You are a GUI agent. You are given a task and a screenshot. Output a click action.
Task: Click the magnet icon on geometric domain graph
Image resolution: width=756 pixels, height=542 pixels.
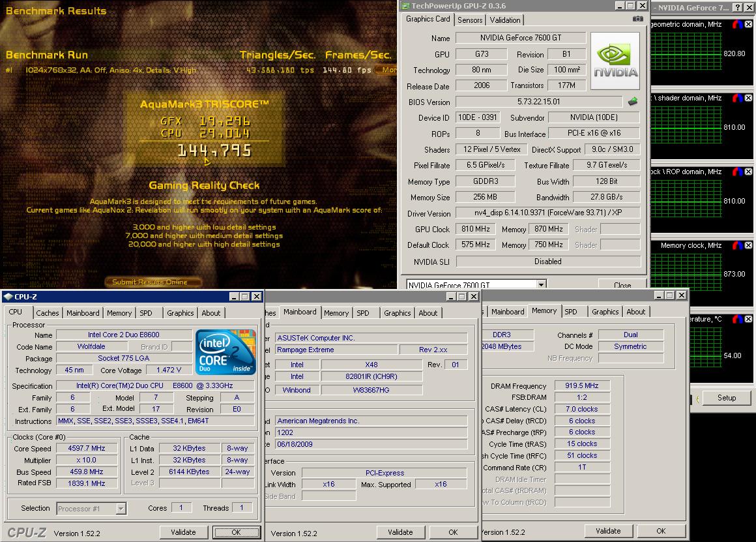click(738, 24)
